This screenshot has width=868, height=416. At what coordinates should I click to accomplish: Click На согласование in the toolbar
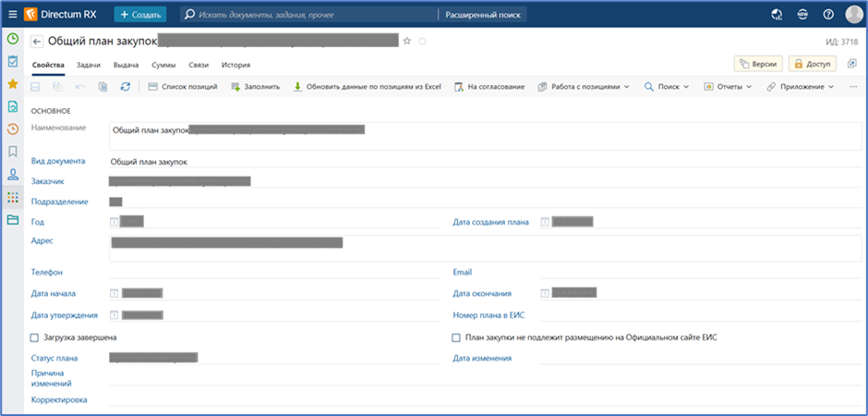[x=488, y=87]
